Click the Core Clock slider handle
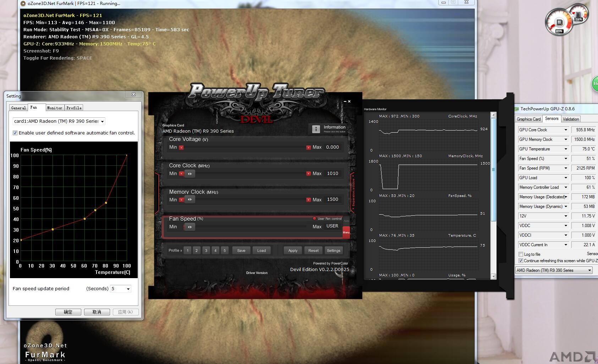 click(190, 174)
